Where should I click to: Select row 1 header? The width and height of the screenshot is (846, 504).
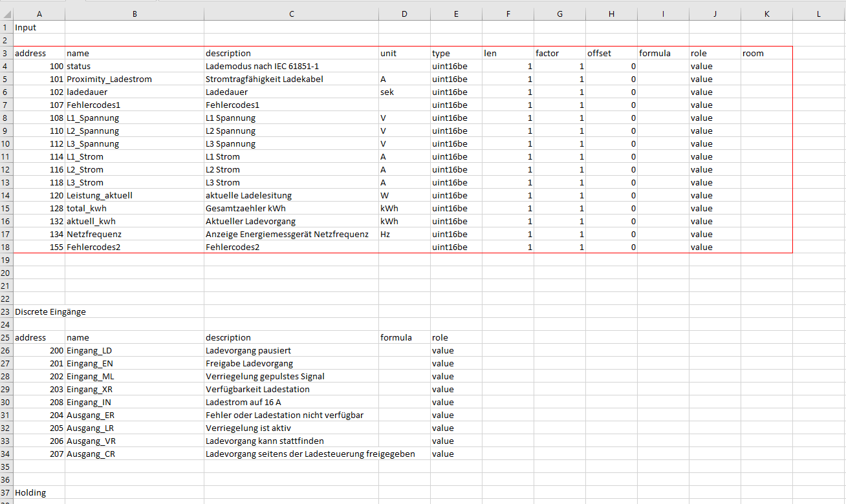pyautogui.click(x=6, y=27)
